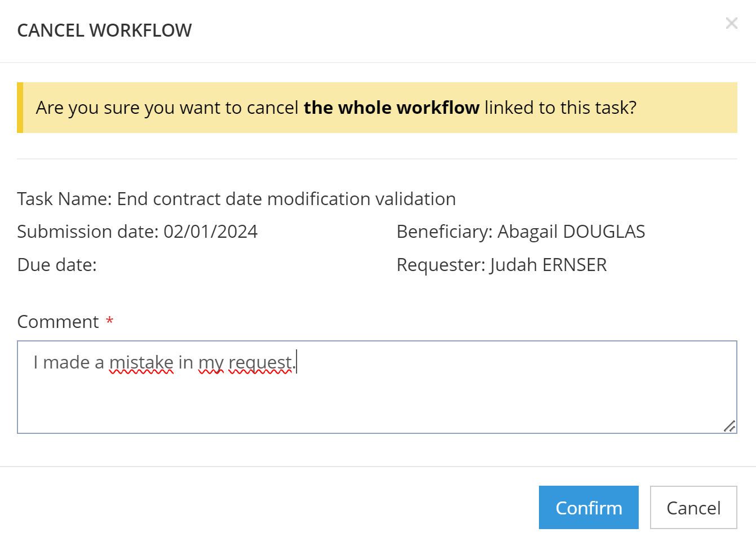
Task: Click the red required asterisk
Action: pos(110,321)
